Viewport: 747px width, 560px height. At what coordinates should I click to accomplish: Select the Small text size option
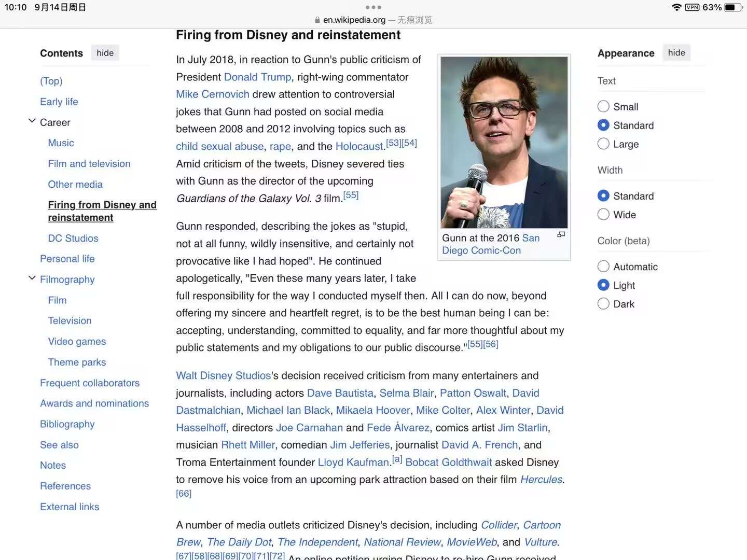tap(603, 107)
